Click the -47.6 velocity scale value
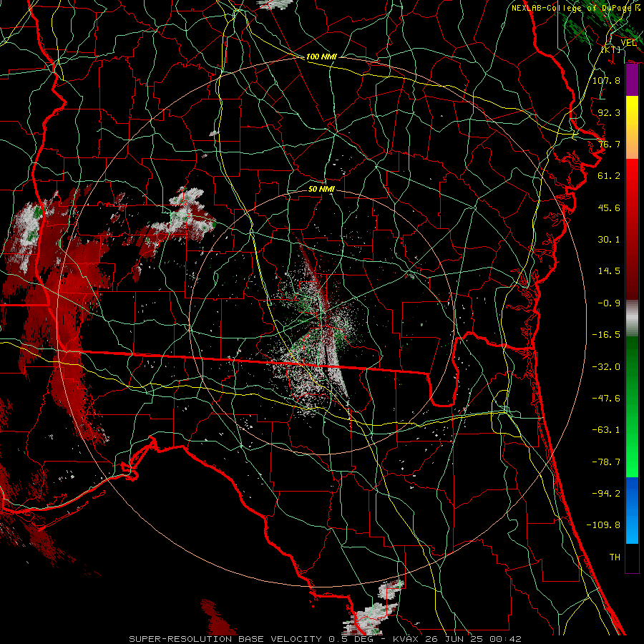 point(606,399)
